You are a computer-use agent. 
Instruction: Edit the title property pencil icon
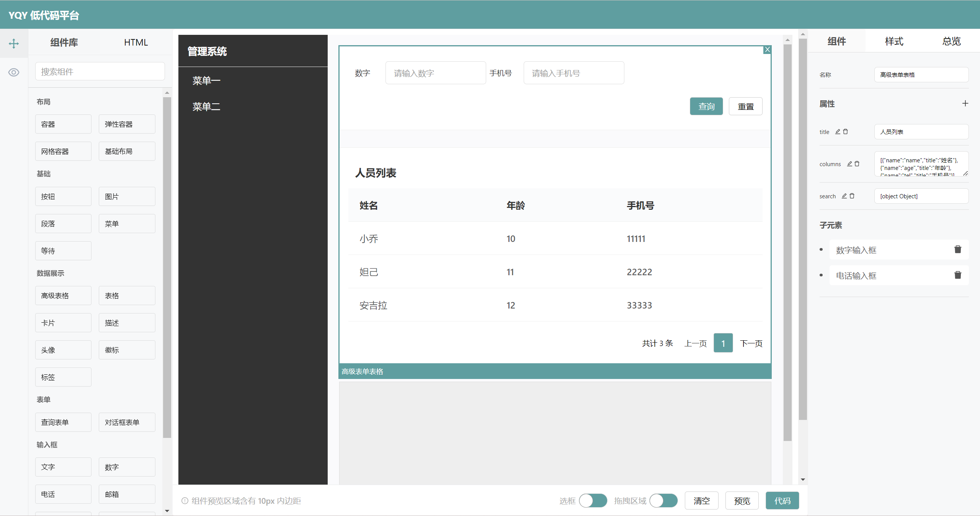point(838,132)
